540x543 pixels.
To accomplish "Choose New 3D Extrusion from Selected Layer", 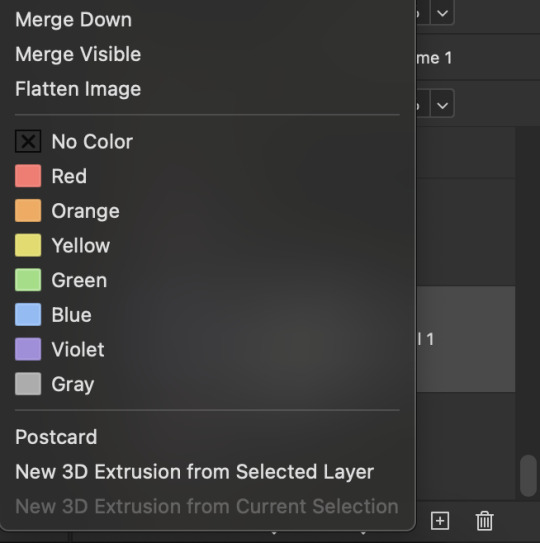I will [x=195, y=472].
